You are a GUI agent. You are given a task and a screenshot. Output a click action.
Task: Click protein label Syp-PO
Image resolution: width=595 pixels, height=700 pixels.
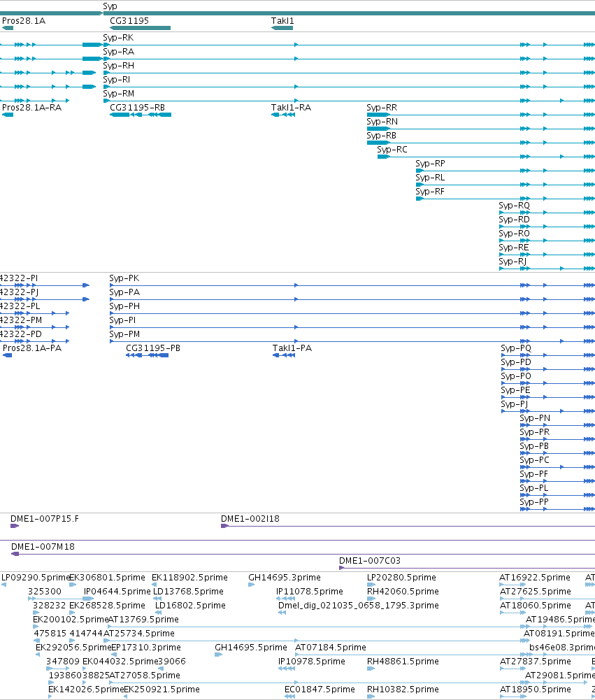pyautogui.click(x=516, y=376)
